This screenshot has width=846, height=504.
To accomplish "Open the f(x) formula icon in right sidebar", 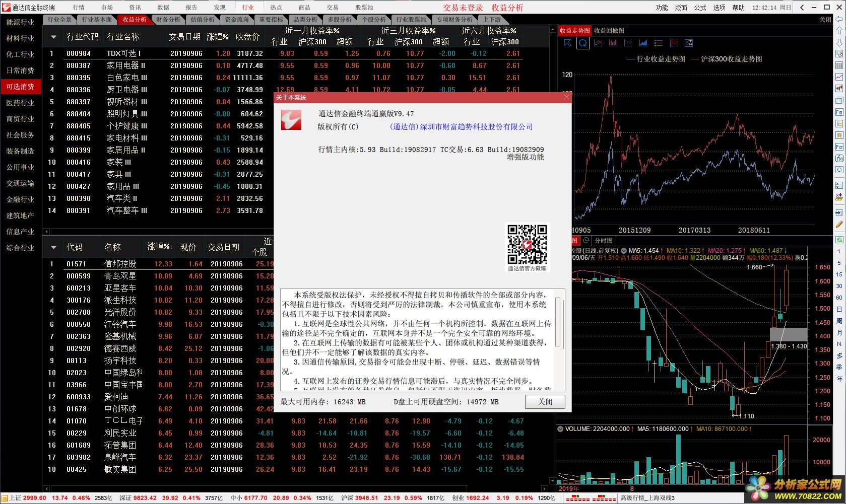I will [x=839, y=159].
